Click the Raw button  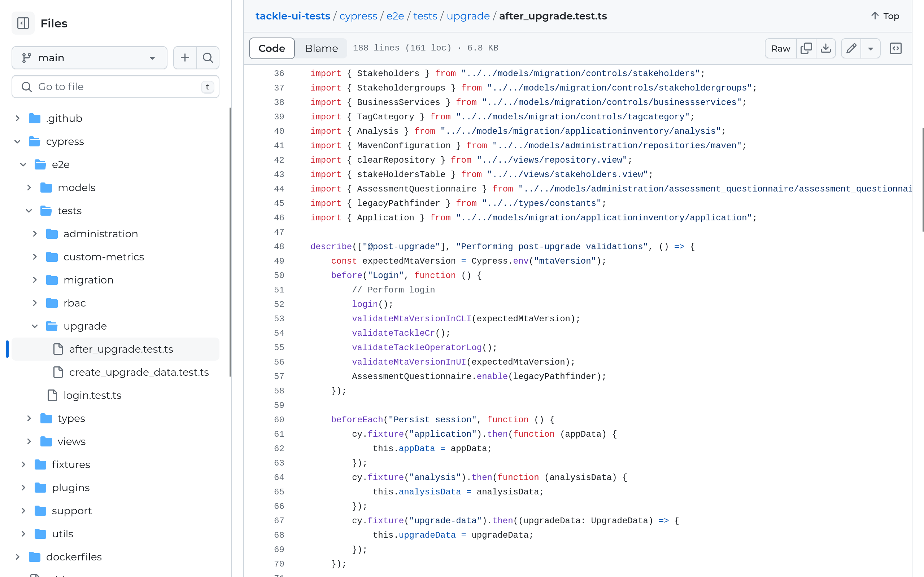tap(780, 48)
